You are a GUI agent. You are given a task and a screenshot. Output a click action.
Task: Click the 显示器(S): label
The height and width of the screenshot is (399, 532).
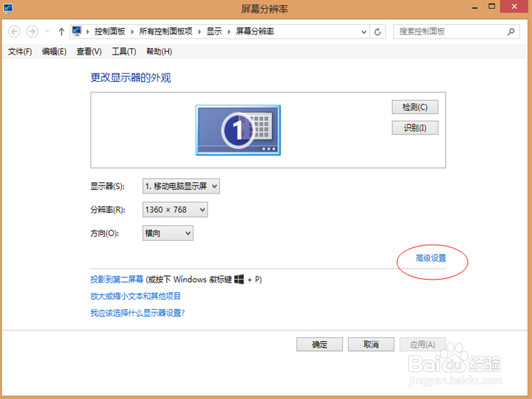pyautogui.click(x=107, y=186)
